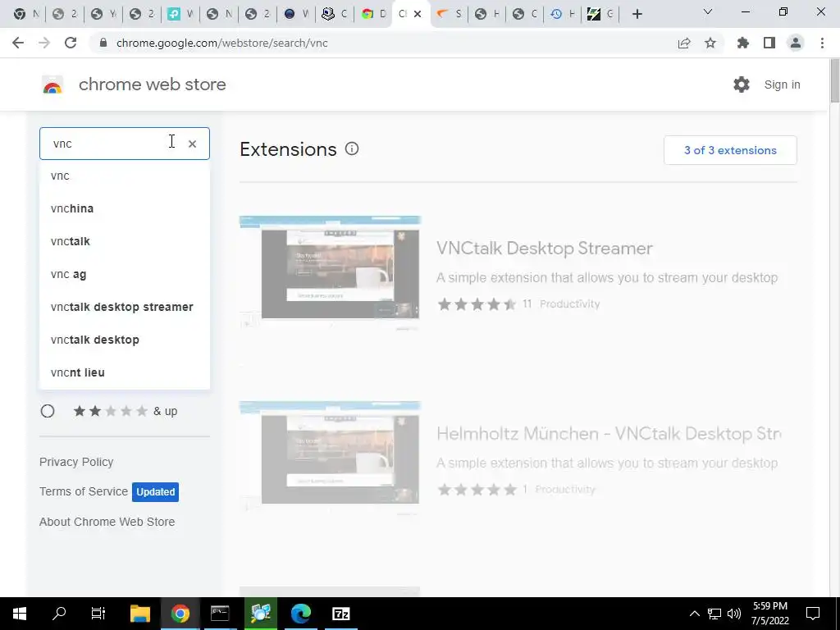Image resolution: width=840 pixels, height=630 pixels.
Task: Open the Terms of Service link
Action: (x=84, y=492)
